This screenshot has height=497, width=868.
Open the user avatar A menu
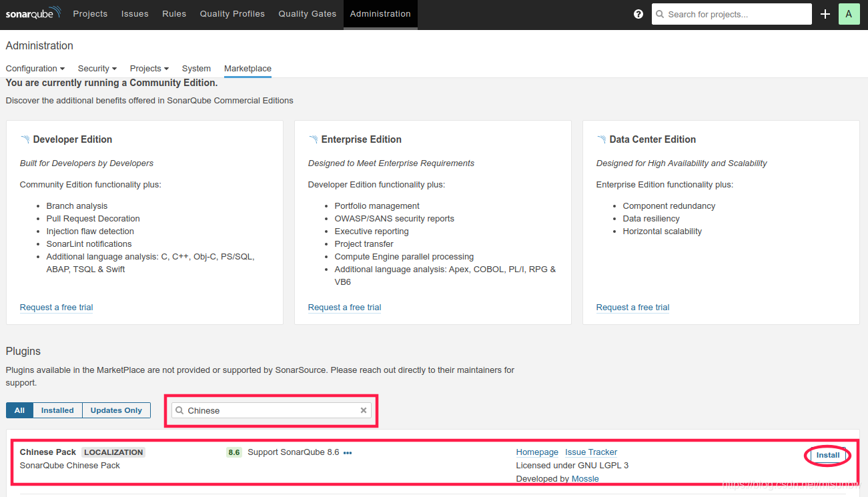(x=849, y=14)
